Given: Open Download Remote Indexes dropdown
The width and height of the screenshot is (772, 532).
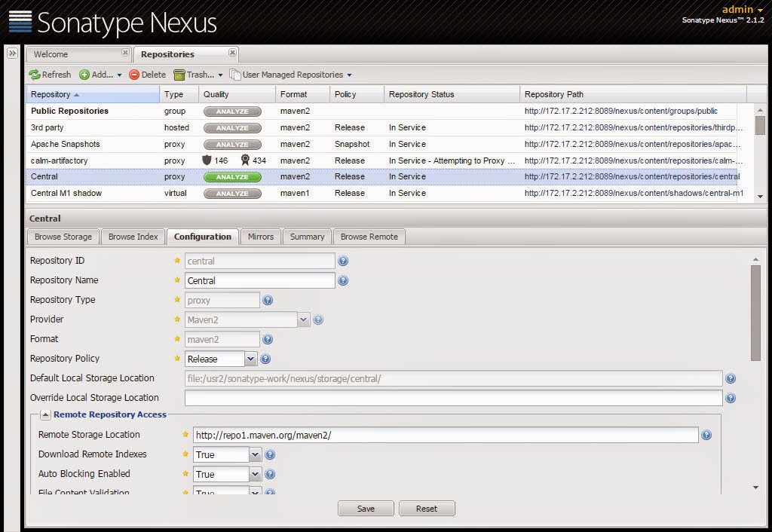Looking at the screenshot, I should [255, 454].
